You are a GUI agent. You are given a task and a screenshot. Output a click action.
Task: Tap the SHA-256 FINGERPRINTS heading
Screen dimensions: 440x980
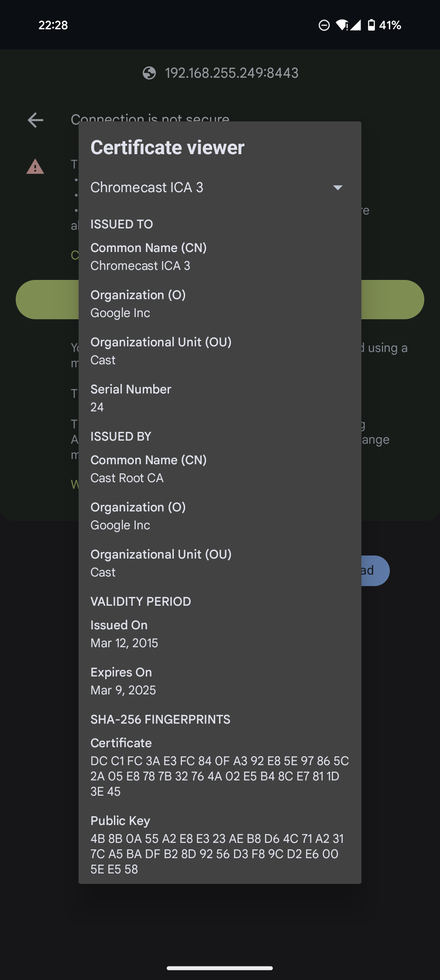click(x=160, y=719)
